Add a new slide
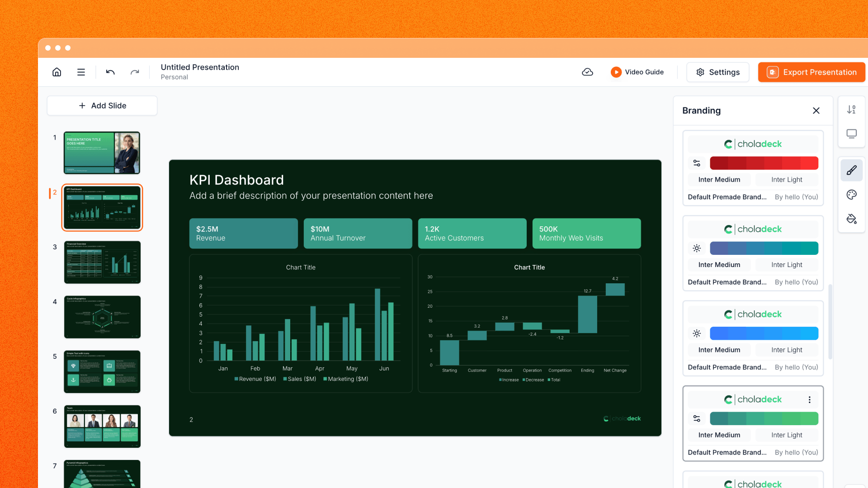Viewport: 868px width, 488px height. [102, 106]
